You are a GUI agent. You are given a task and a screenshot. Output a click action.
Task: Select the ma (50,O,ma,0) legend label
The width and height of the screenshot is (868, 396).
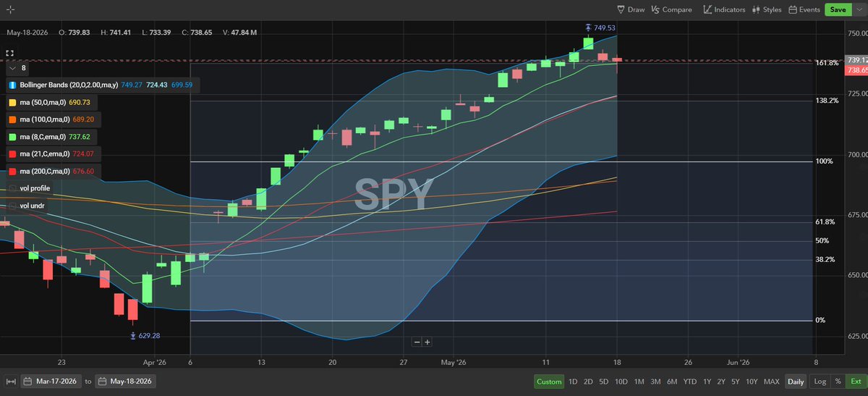click(43, 102)
